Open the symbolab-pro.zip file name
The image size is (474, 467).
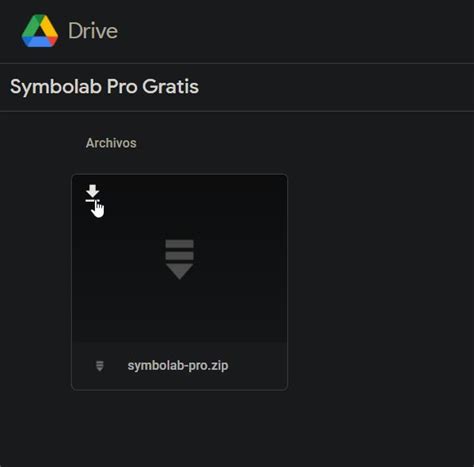coord(178,366)
